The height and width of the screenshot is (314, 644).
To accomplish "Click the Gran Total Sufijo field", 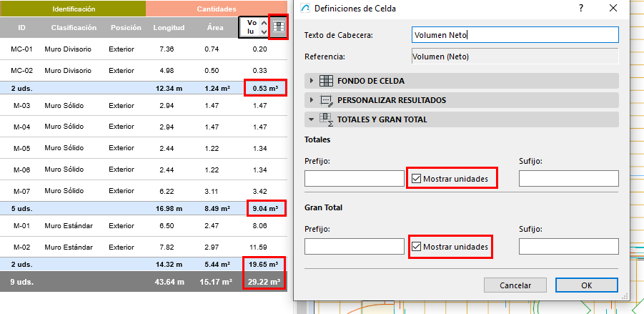I will click(x=569, y=246).
